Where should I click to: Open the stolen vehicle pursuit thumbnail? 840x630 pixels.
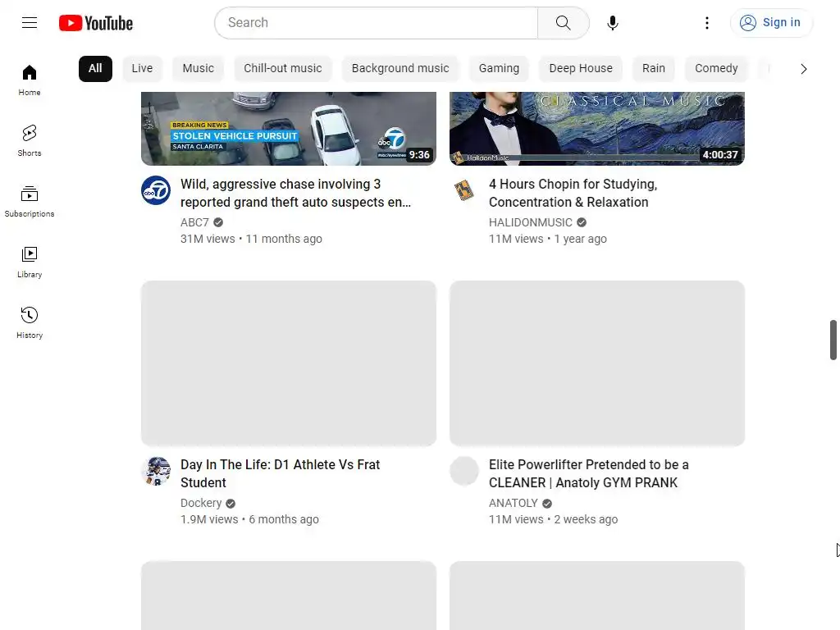click(x=289, y=129)
